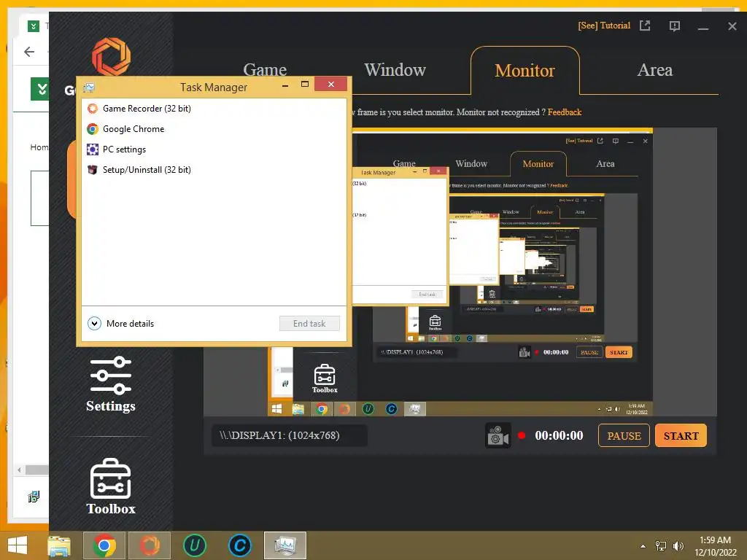Show hidden icons arrow in system tray
This screenshot has height=560, width=747.
tap(643, 546)
